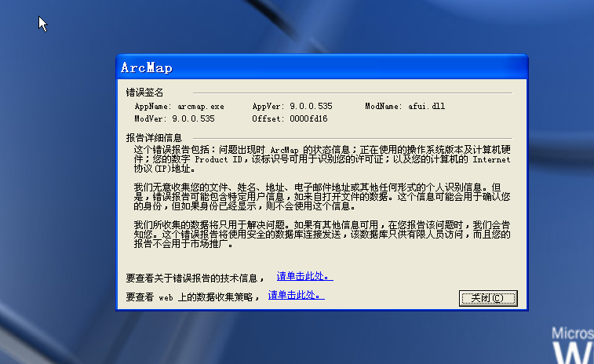
Task: Select the text 'ModVer: 9.0.0.535'
Action: [175, 119]
